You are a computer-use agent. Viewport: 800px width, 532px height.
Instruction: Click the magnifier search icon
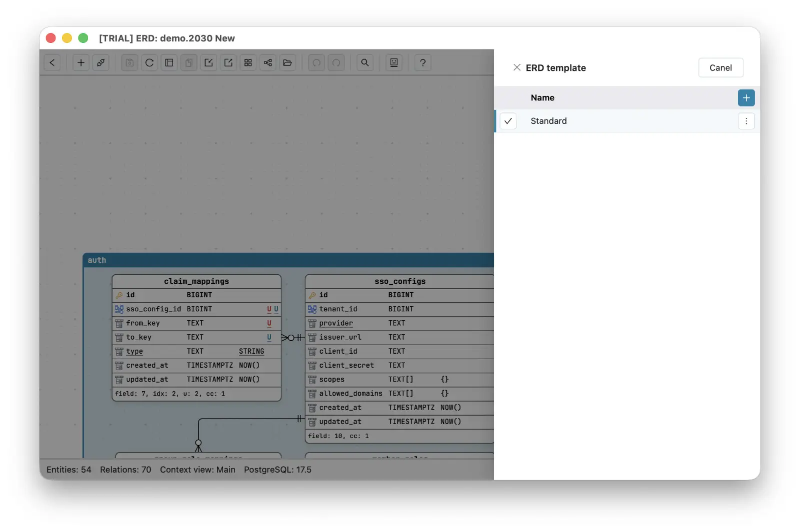(x=365, y=63)
